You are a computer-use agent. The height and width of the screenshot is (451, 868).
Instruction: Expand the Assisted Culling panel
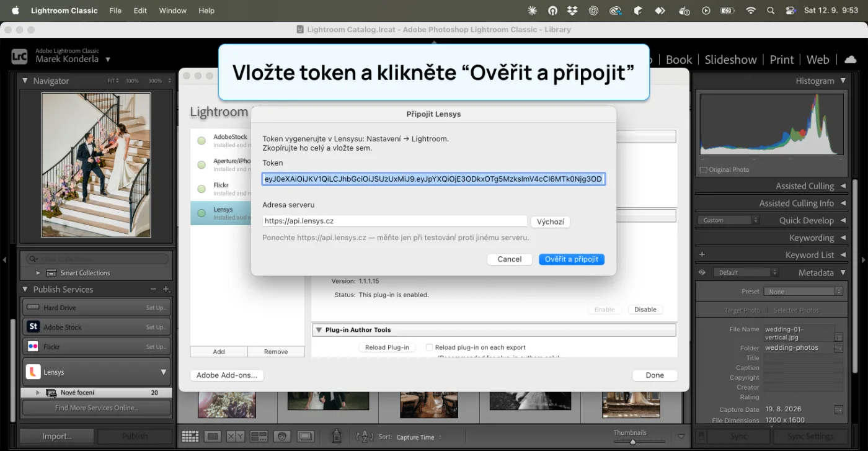coord(843,186)
